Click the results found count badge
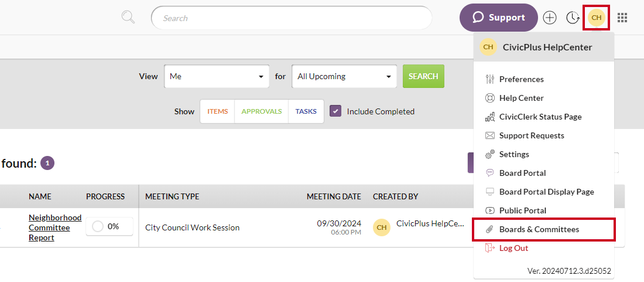The height and width of the screenshot is (282, 644). pos(47,163)
